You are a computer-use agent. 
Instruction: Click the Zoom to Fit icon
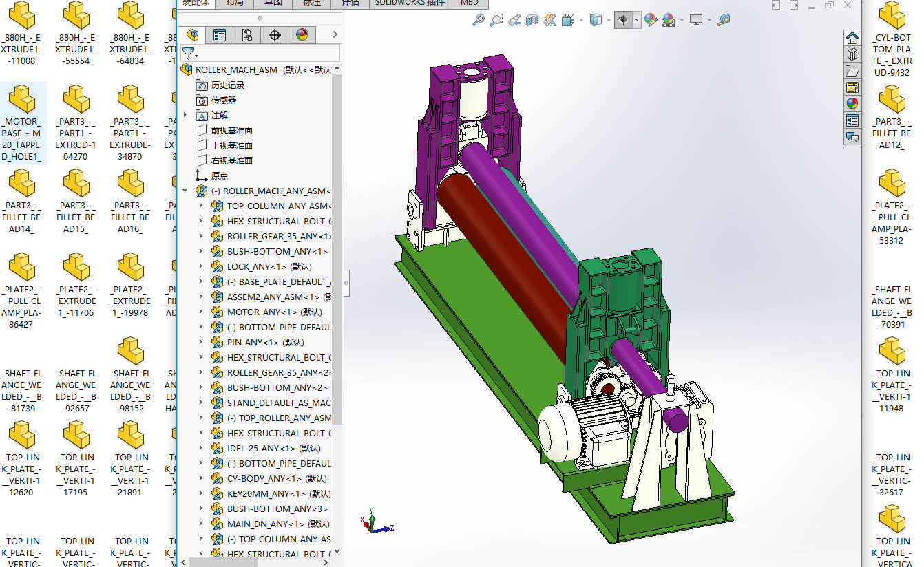[x=478, y=21]
